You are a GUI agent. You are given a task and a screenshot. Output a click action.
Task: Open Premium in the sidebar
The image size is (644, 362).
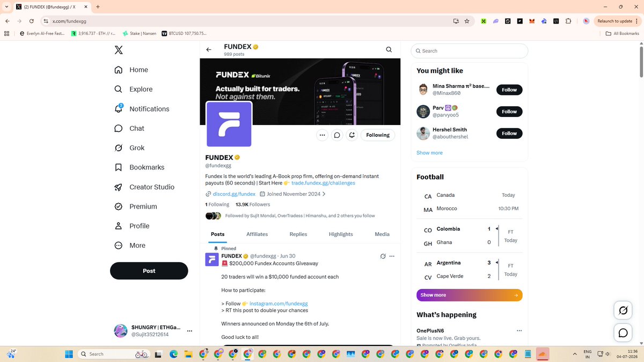[135, 206]
